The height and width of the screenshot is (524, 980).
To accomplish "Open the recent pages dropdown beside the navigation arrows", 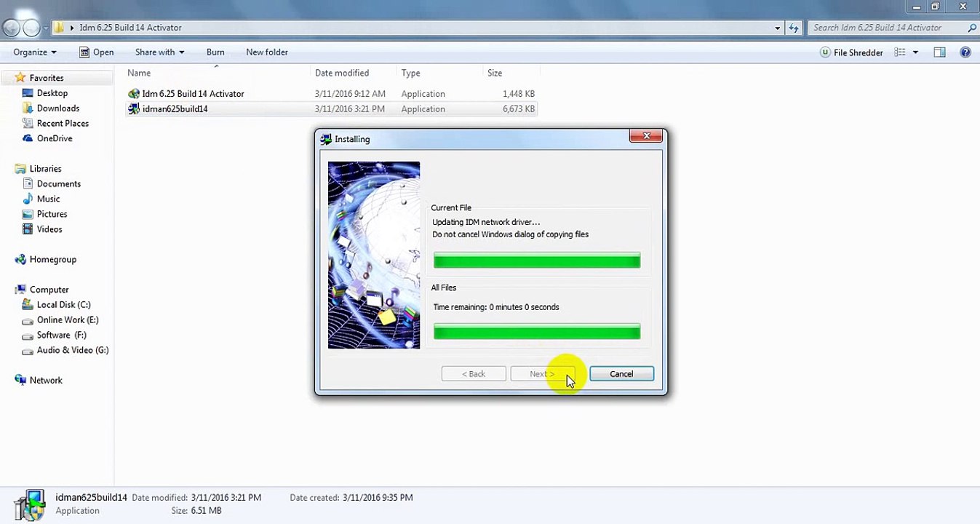I will click(x=46, y=28).
